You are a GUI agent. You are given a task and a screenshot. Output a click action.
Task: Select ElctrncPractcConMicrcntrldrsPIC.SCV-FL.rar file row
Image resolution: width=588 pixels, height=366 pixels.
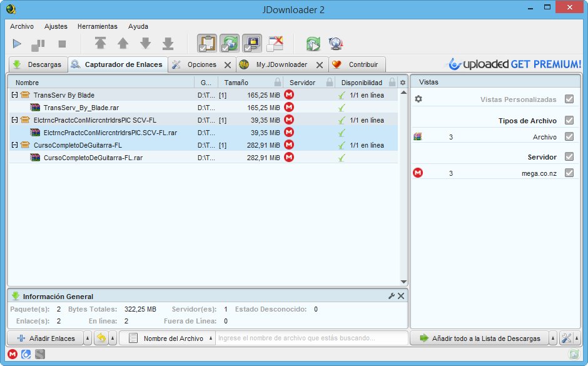[x=204, y=133]
